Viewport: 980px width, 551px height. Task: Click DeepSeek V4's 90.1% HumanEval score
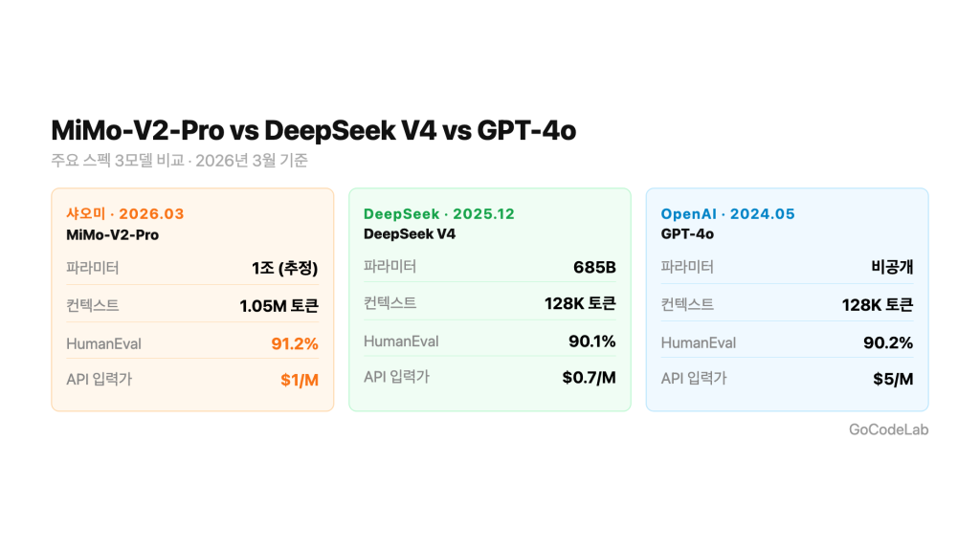click(591, 342)
